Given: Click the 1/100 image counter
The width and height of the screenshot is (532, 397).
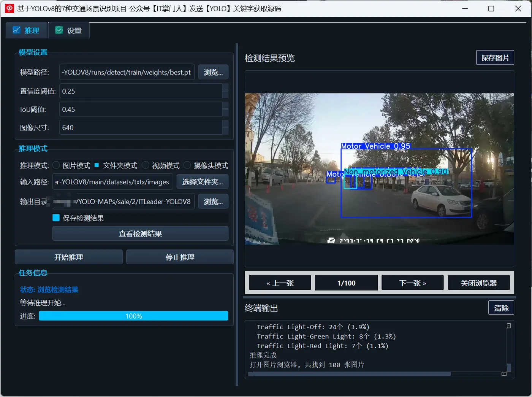Looking at the screenshot, I should (347, 283).
